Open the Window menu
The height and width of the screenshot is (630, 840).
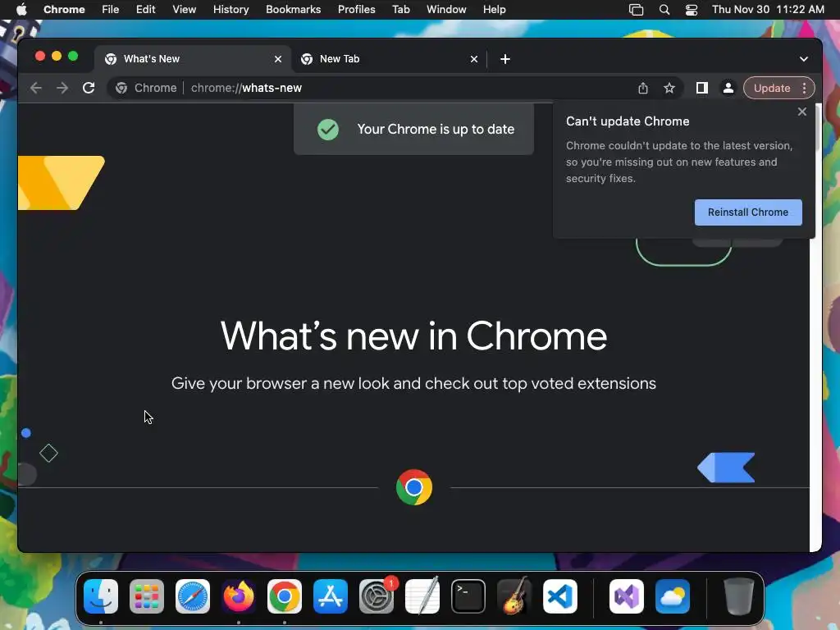coord(446,9)
